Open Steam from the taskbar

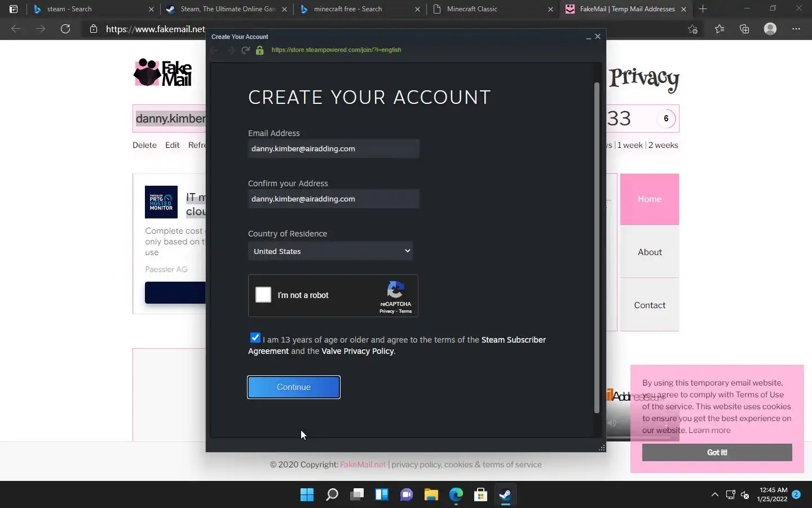click(505, 495)
